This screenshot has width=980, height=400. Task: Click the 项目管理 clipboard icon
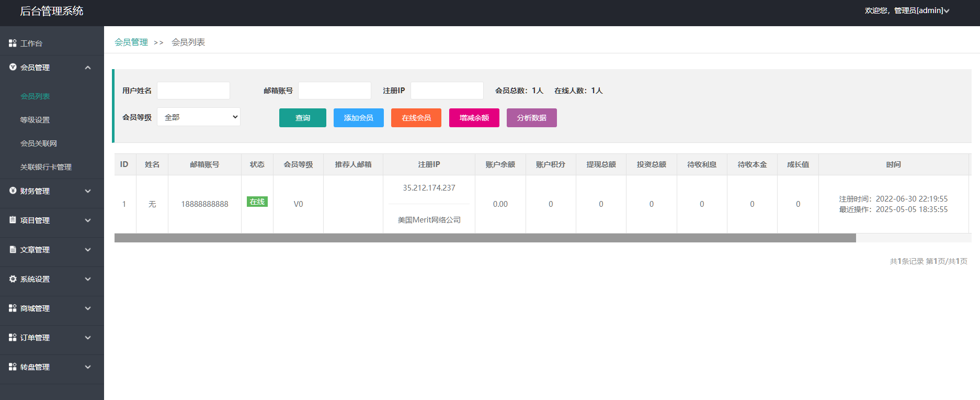pyautogui.click(x=13, y=220)
